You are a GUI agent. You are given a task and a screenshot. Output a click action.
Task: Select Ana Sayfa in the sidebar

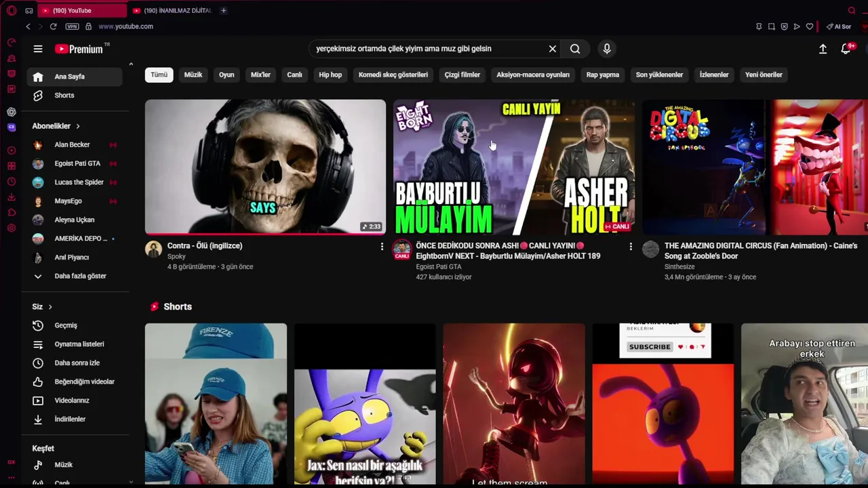[x=75, y=77]
